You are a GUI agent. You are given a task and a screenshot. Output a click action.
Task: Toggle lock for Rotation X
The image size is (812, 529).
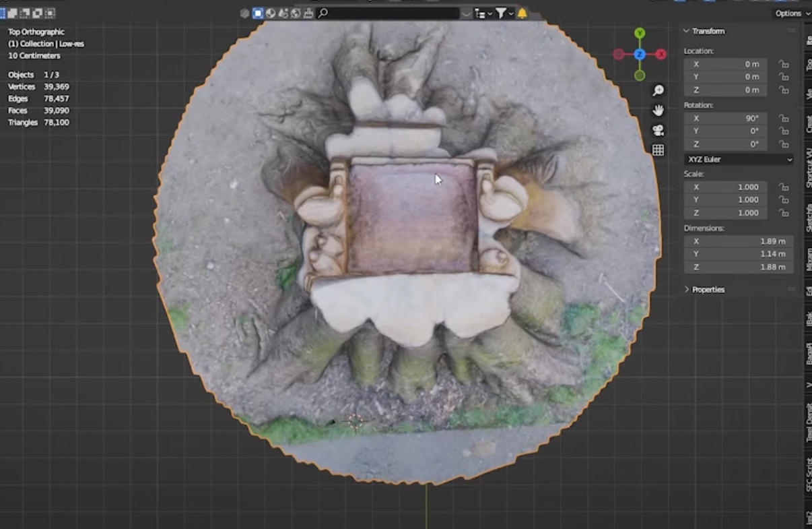784,118
